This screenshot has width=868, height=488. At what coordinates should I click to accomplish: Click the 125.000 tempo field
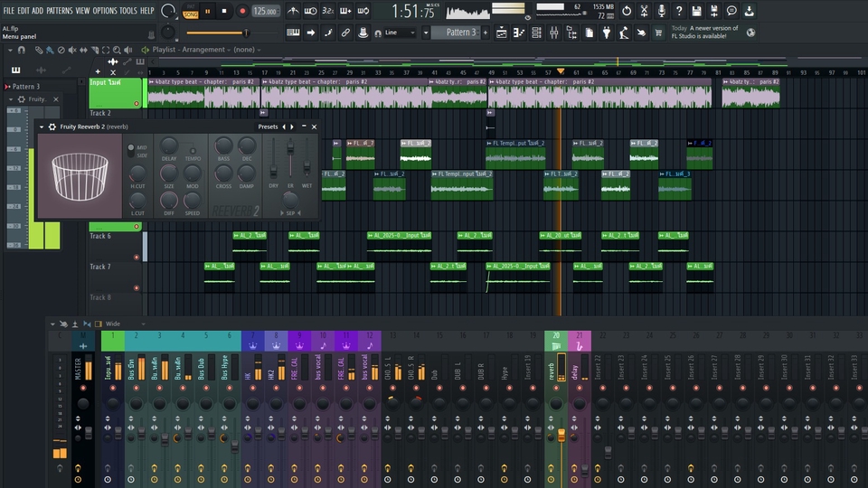(265, 11)
